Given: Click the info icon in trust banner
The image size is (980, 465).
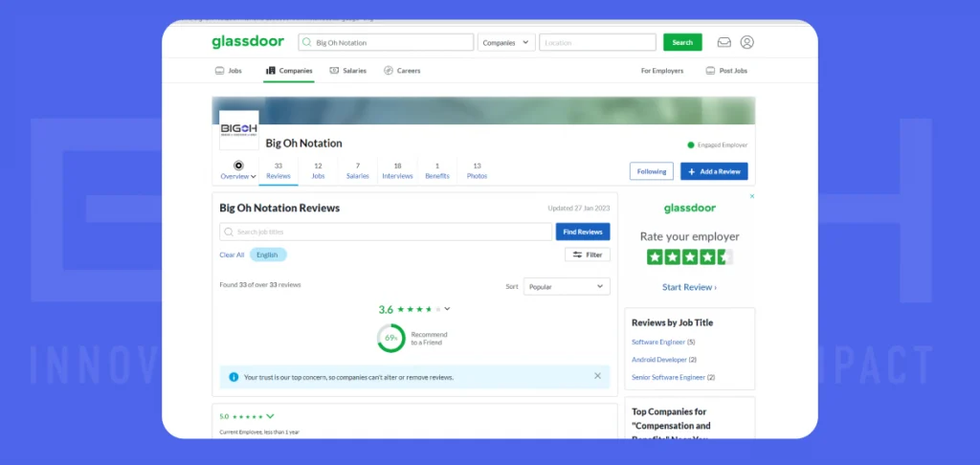Looking at the screenshot, I should tap(234, 377).
